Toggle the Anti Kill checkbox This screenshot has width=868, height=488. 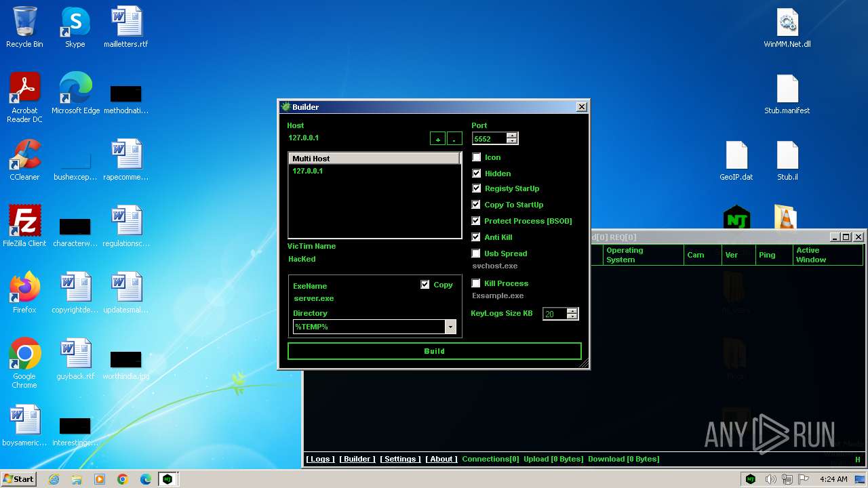tap(476, 237)
